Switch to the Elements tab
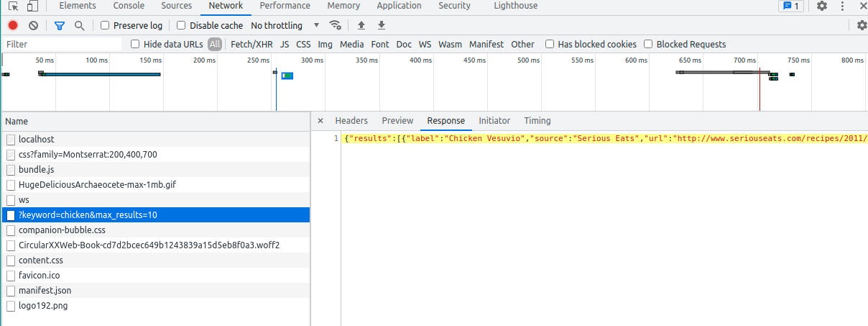The image size is (868, 326). click(x=78, y=6)
